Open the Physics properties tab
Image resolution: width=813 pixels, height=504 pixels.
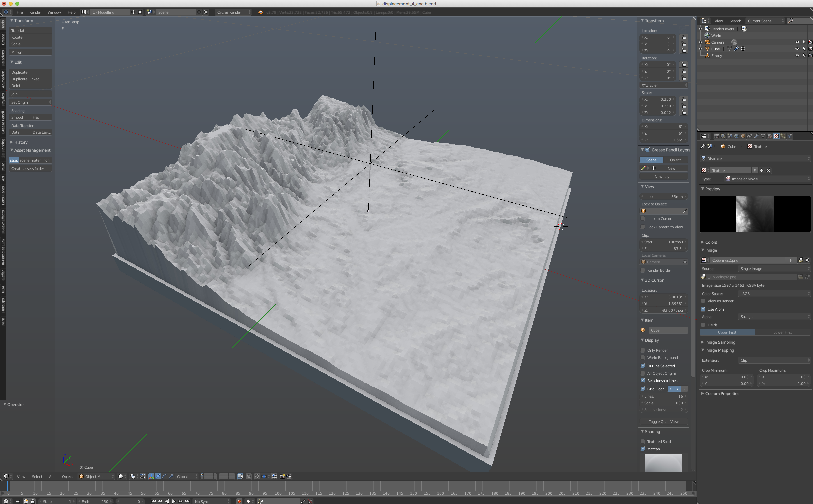point(790,136)
